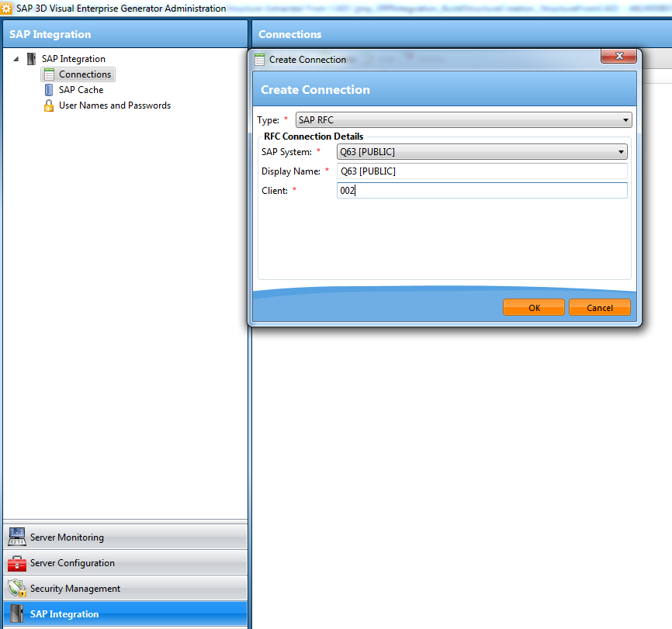Viewport: 672px width, 629px height.
Task: Open the Security Management navigation section
Action: pos(125,589)
